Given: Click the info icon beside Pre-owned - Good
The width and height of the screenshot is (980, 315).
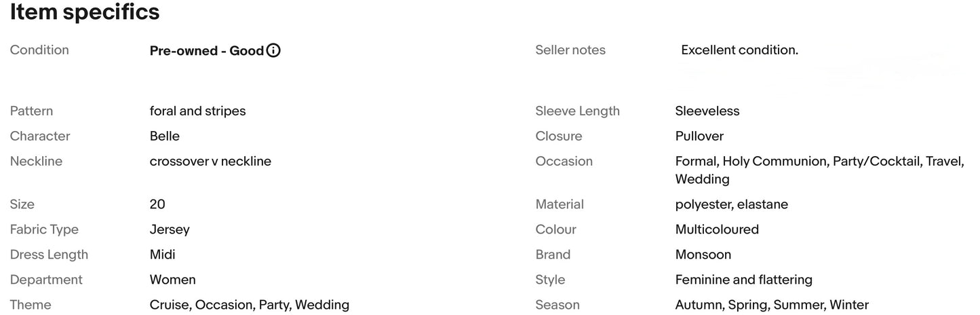Looking at the screenshot, I should [273, 50].
